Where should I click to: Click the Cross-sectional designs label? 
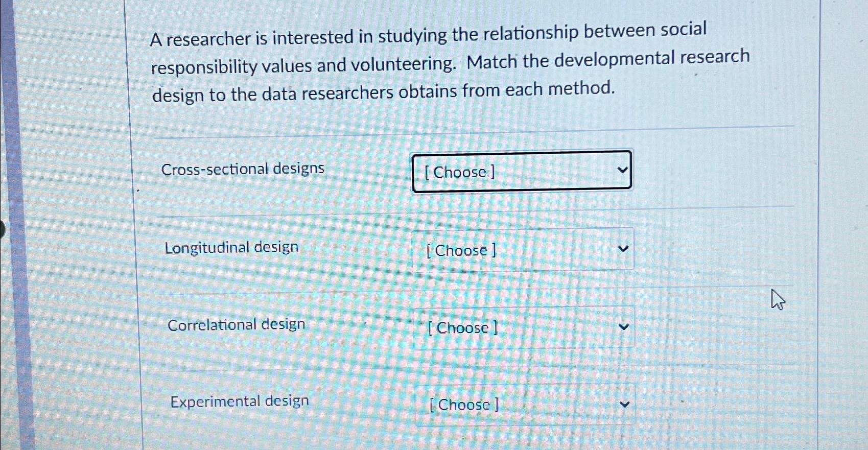(242, 169)
